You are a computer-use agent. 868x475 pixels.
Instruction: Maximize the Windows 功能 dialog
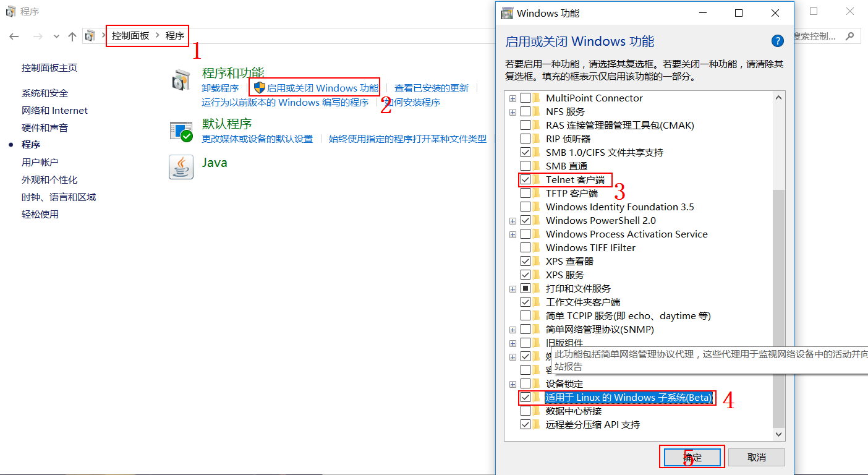pos(738,13)
